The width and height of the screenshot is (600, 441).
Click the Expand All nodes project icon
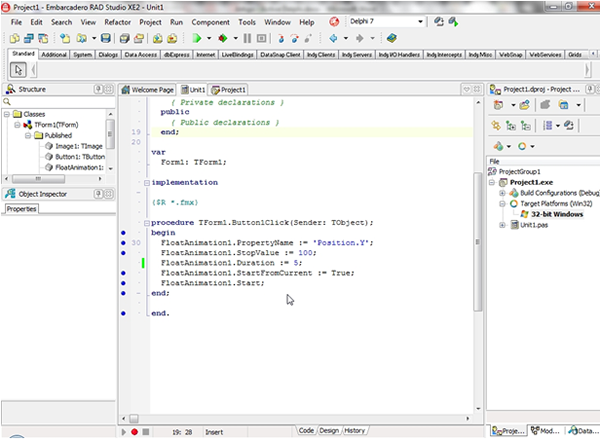pos(510,126)
